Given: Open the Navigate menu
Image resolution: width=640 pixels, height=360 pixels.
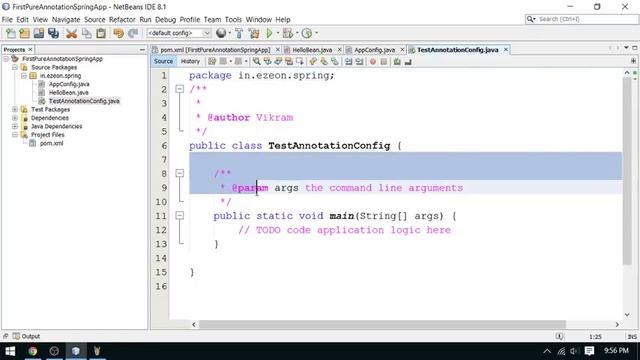Looking at the screenshot, I should coord(66,20).
